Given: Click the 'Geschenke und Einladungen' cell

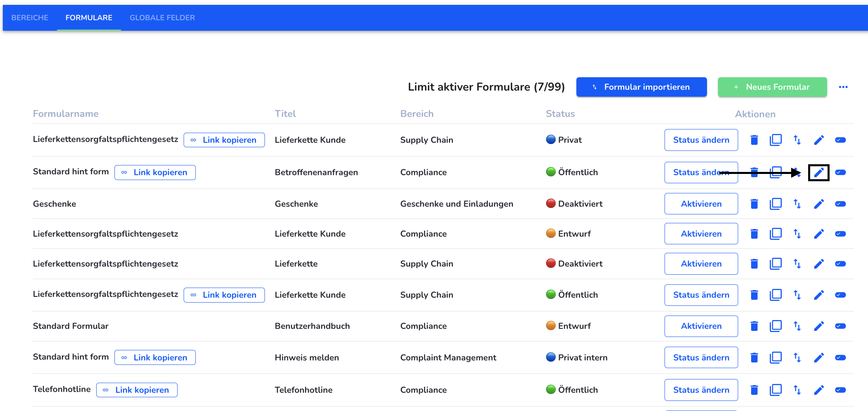Looking at the screenshot, I should pos(457,204).
